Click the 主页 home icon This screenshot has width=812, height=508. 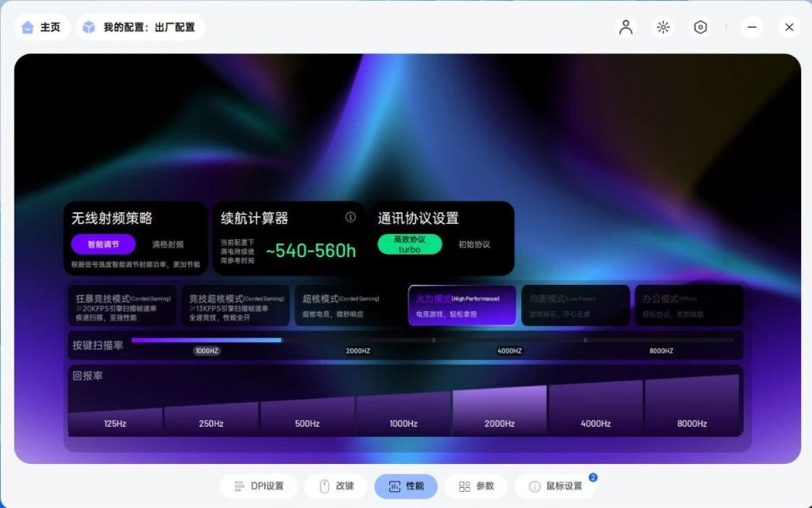point(27,26)
